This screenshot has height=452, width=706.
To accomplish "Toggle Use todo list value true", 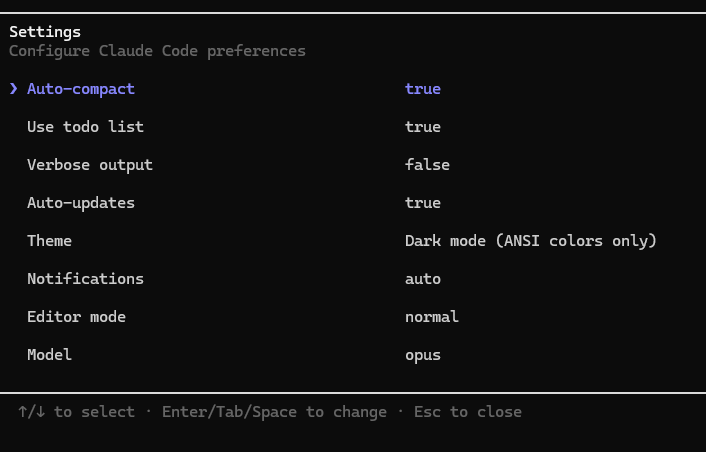I will 423,127.
